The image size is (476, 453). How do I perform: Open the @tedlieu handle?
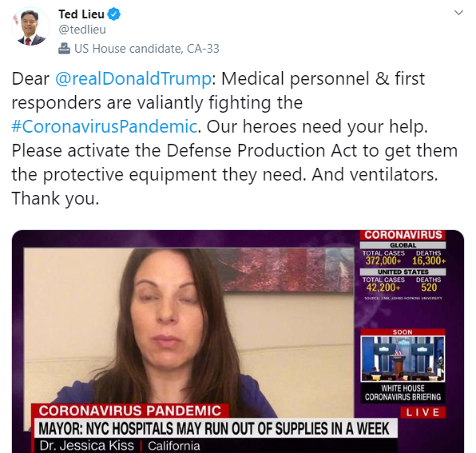click(82, 30)
